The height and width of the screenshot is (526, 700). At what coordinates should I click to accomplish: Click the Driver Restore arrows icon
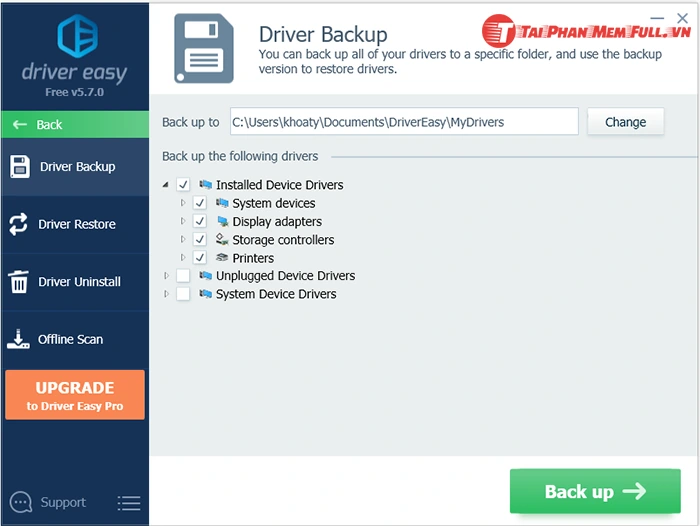[x=18, y=224]
